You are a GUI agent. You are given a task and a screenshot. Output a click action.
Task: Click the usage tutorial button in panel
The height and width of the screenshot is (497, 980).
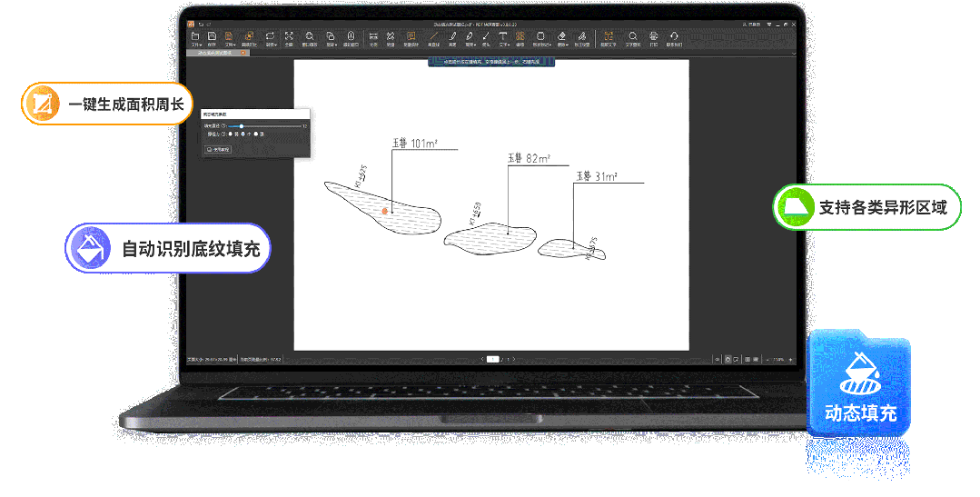pos(218,149)
